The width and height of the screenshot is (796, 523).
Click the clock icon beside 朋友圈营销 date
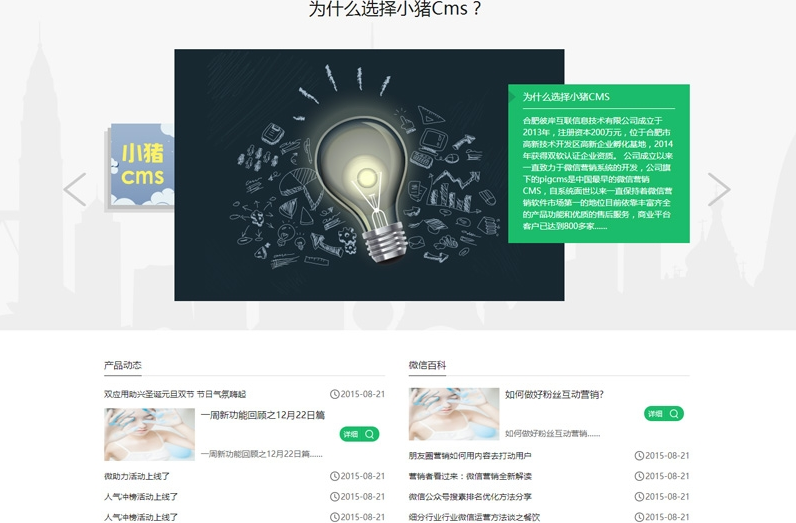coord(639,456)
